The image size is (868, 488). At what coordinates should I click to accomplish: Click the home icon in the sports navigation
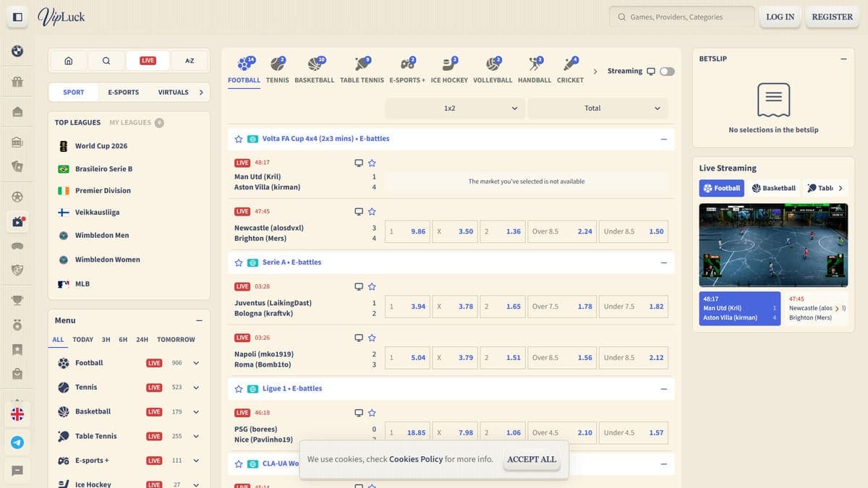(69, 61)
